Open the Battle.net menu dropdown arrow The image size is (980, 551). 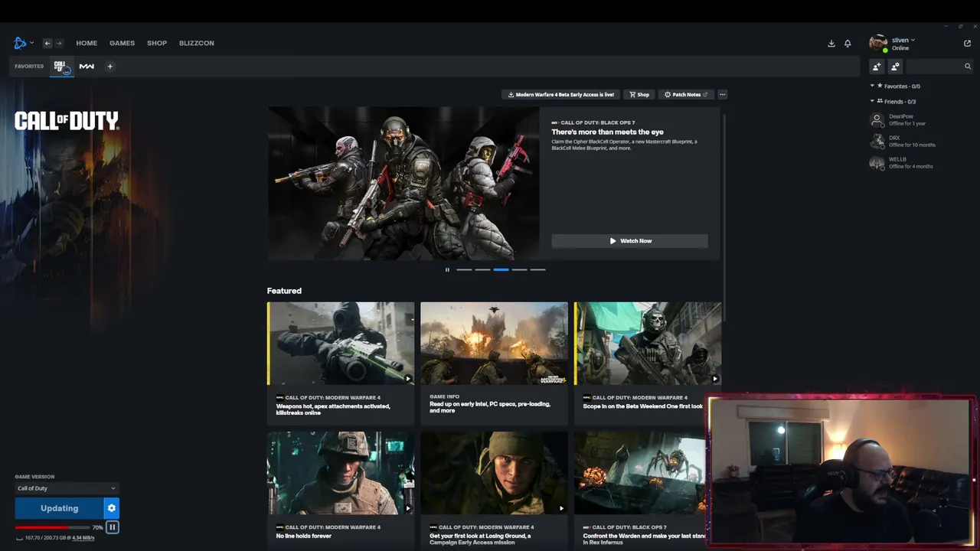pos(31,43)
